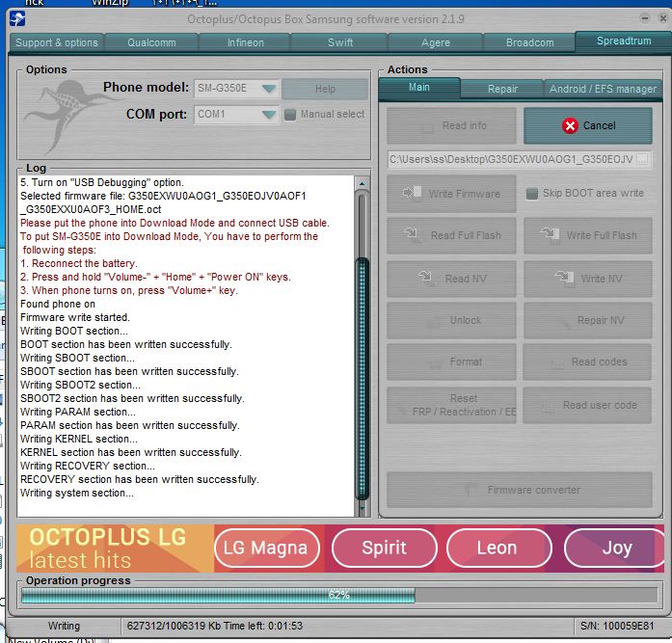Image resolution: width=672 pixels, height=643 pixels.
Task: Click the Leon banner button
Action: 498,548
